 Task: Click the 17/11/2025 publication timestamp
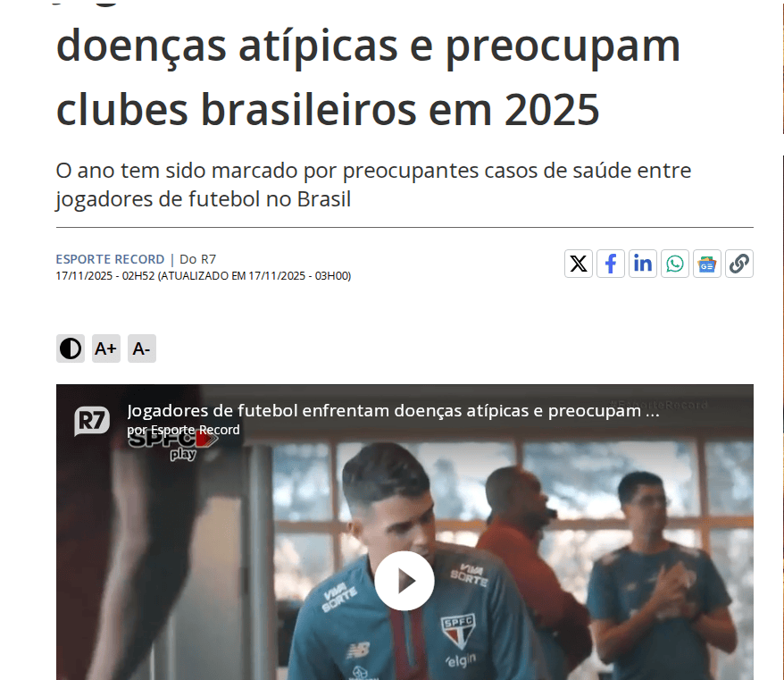click(x=203, y=276)
